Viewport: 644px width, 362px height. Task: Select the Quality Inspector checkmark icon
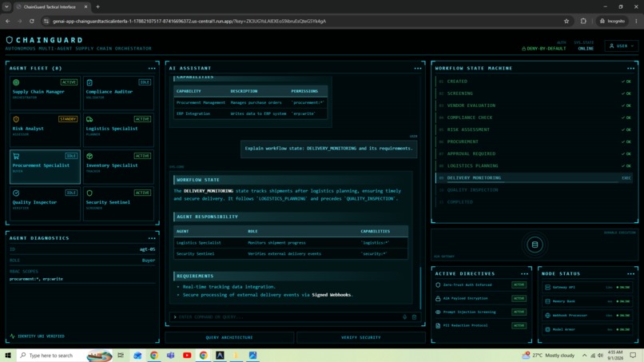coord(16,193)
